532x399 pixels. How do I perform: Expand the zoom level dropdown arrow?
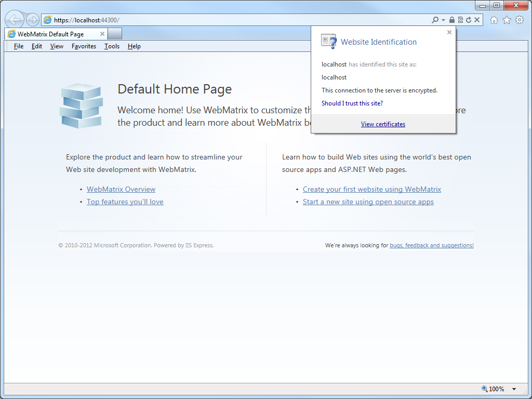[514, 389]
